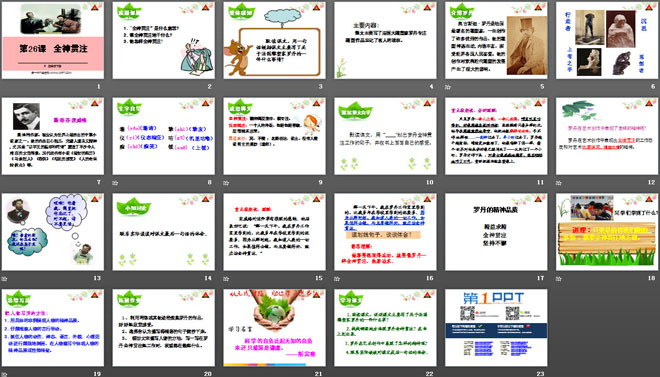This screenshot has width=660, height=377.
Task: Select slide 15 with red heading and quote
Action: pyautogui.click(x=274, y=232)
